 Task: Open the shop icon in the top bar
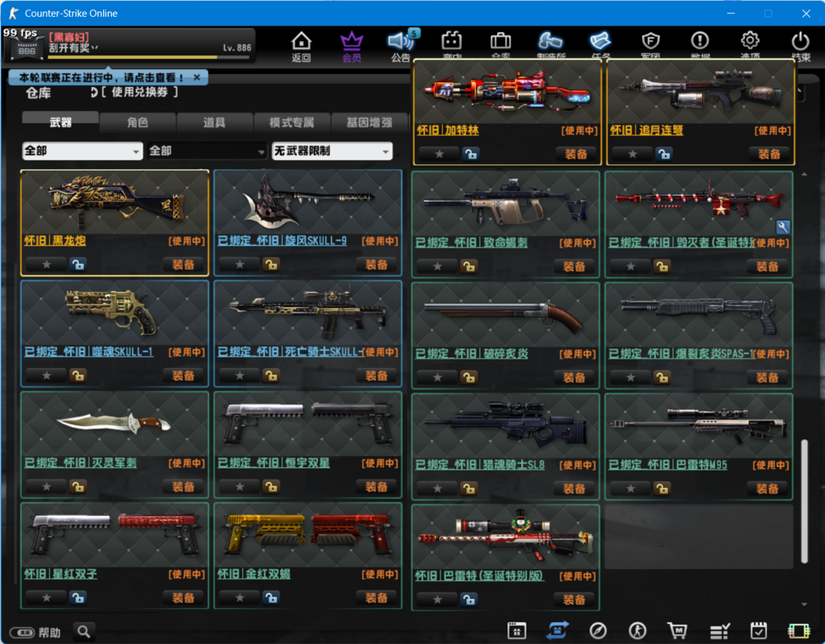(x=451, y=41)
